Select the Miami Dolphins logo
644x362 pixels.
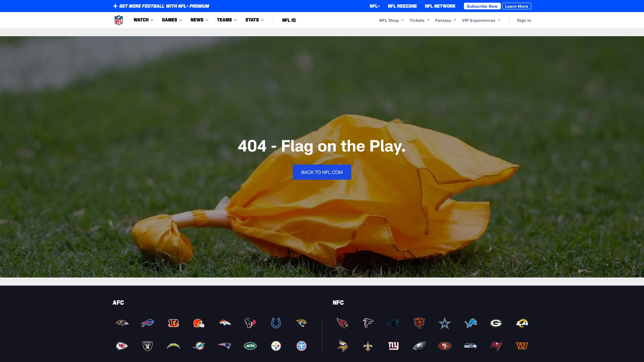[x=199, y=346]
